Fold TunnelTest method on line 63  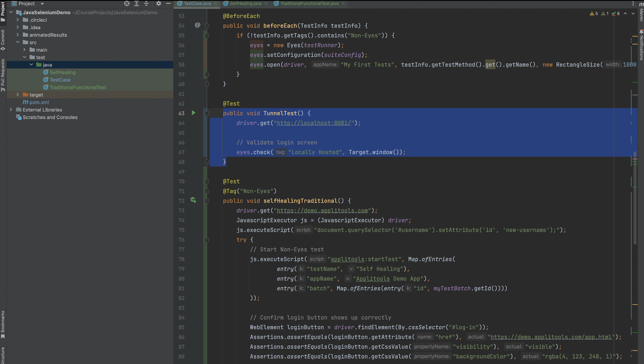pos(207,113)
